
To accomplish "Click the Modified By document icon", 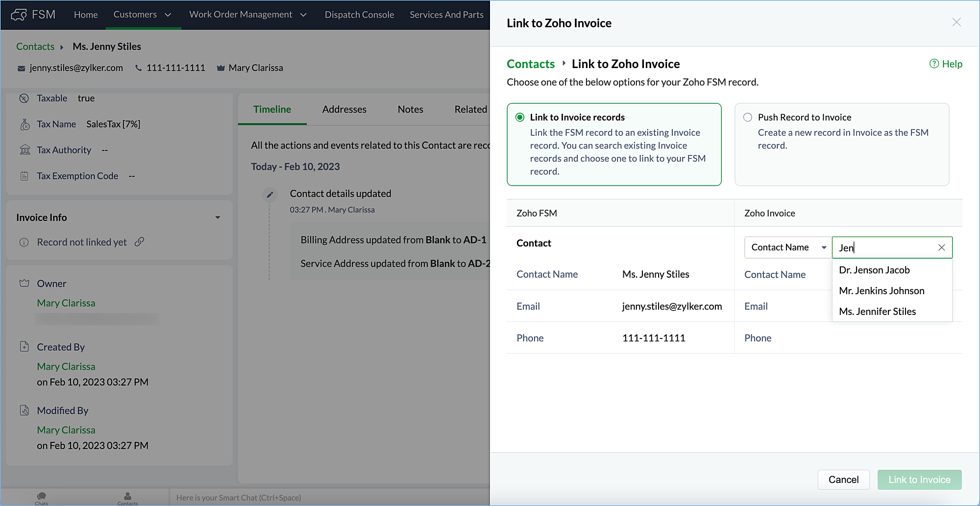I will click(24, 410).
